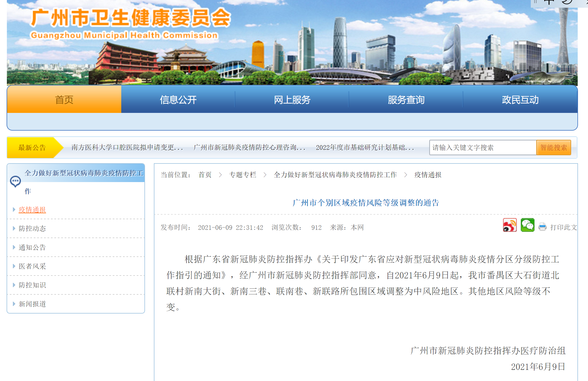Click breadcrumb link 专题专栏
The width and height of the screenshot is (588, 381).
tap(243, 175)
